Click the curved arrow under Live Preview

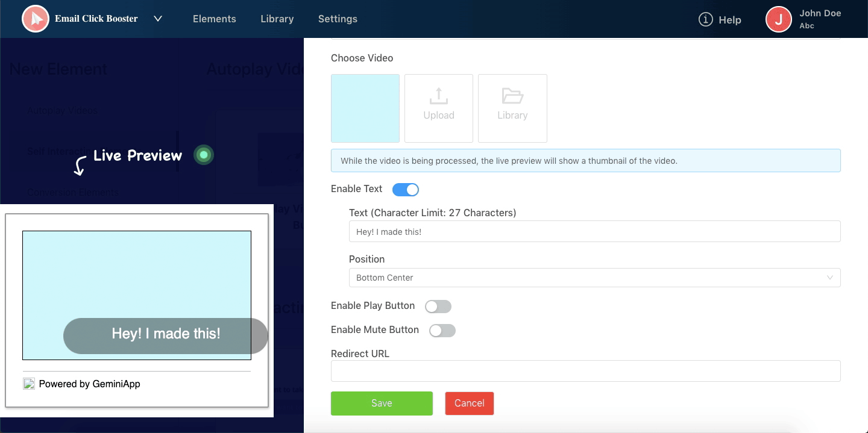pos(79,166)
